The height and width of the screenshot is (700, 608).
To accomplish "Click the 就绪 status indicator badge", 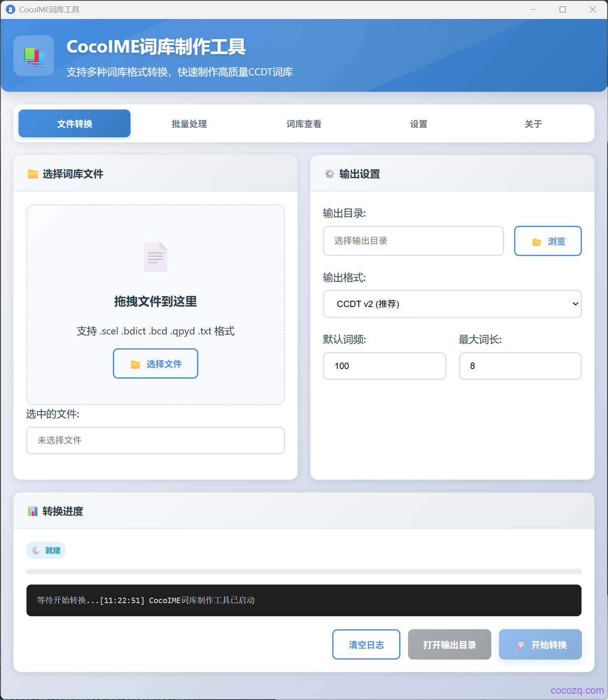I will pyautogui.click(x=46, y=550).
